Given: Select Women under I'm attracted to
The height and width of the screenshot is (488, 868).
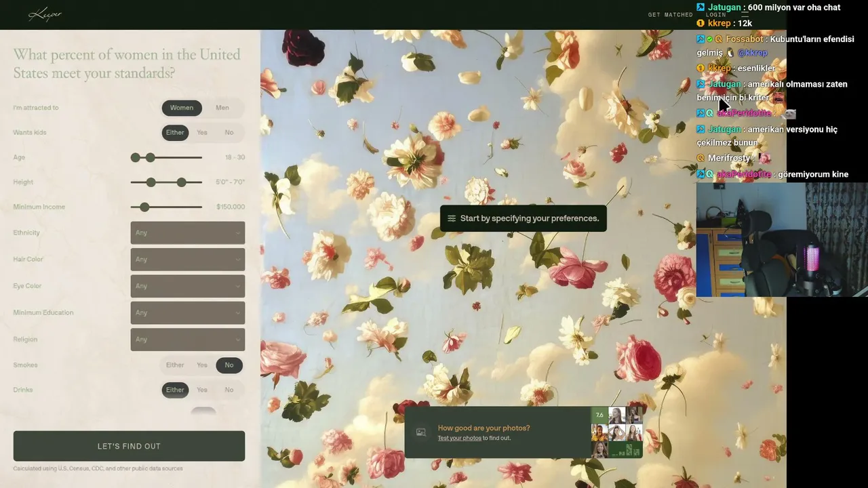Looking at the screenshot, I should 182,108.
